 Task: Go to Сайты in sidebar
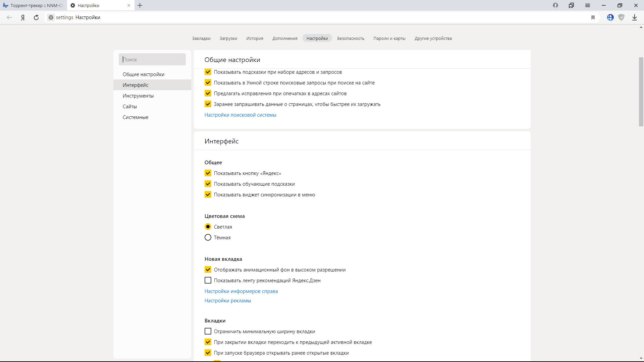pos(152,106)
